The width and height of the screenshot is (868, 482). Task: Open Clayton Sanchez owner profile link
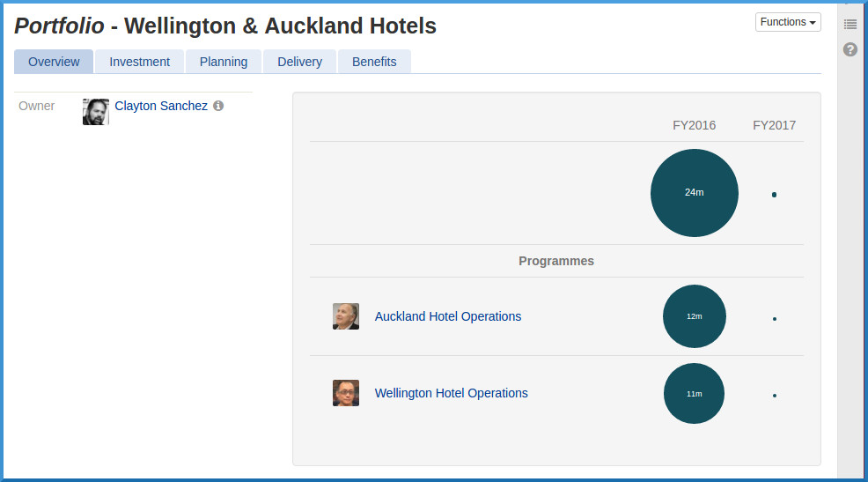(161, 106)
